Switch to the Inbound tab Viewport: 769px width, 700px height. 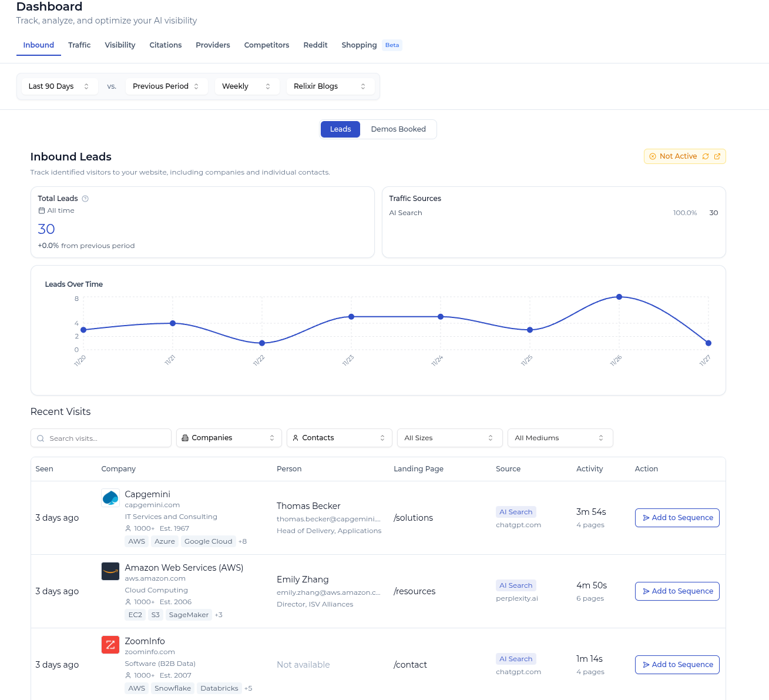click(39, 45)
